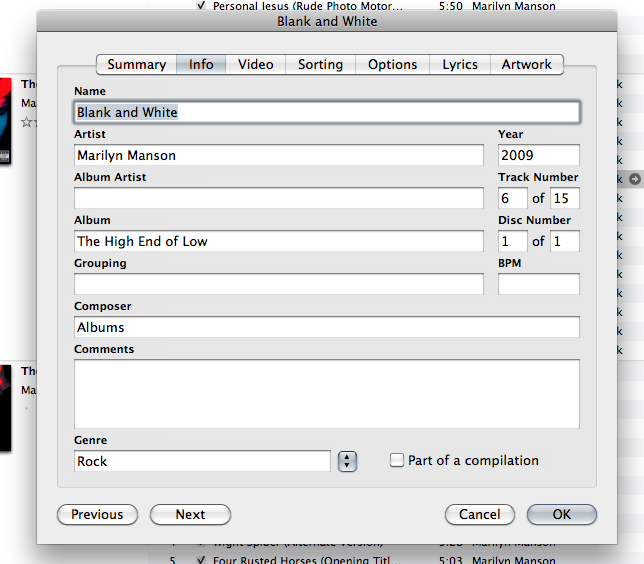Screen dimensions: 644x564
Task: Click the Genre field showing Rock
Action: click(202, 461)
